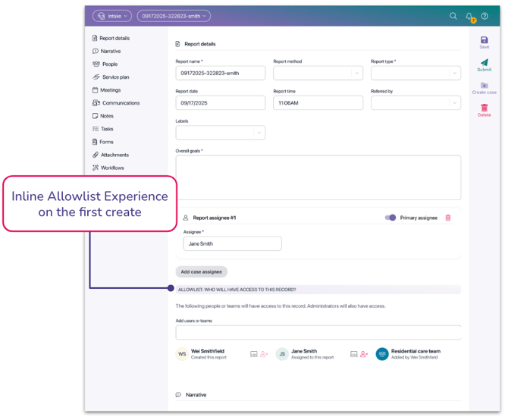
Task: Click the Submit paper plane icon
Action: (x=484, y=64)
